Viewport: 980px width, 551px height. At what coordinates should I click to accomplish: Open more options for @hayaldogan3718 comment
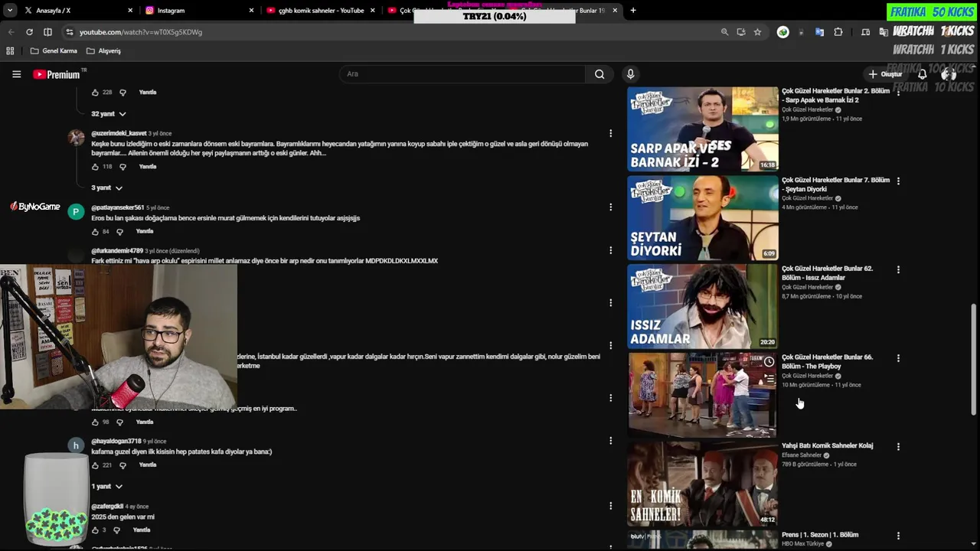click(x=610, y=441)
